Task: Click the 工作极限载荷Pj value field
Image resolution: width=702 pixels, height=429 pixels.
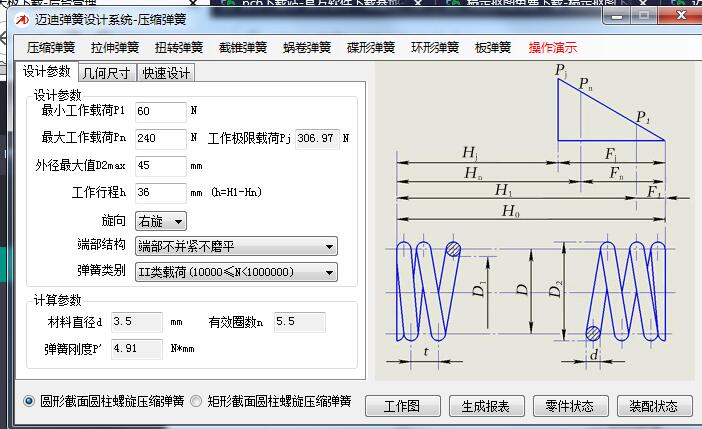Action: coord(317,138)
